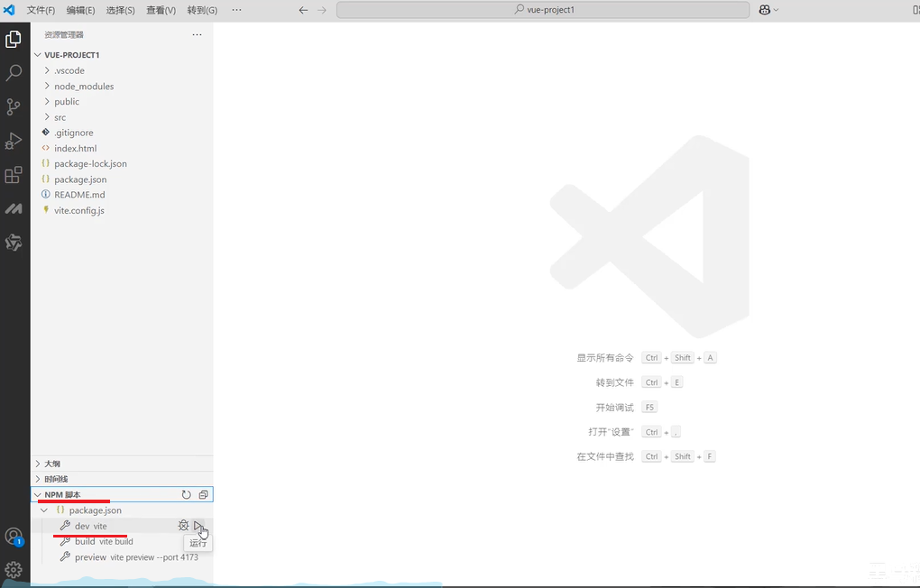Click the vue-project1 command center search box
The image size is (920, 588).
point(543,10)
